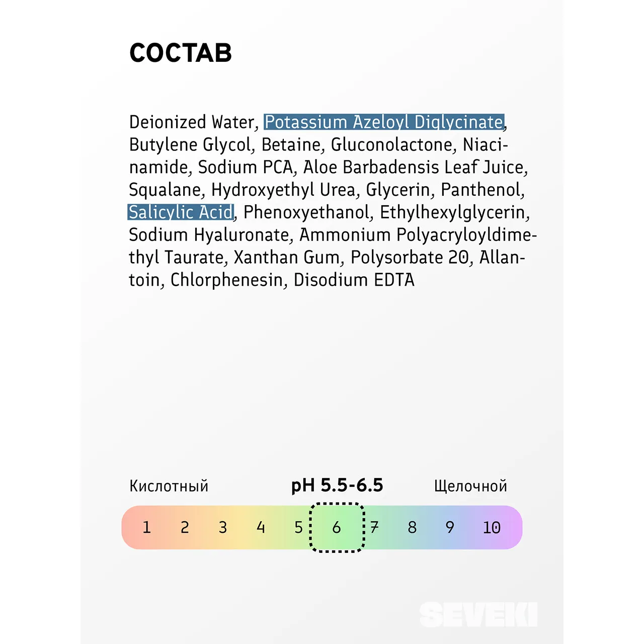Click the highlighted Potassium Azeloyl Diglycinate

pyautogui.click(x=384, y=122)
